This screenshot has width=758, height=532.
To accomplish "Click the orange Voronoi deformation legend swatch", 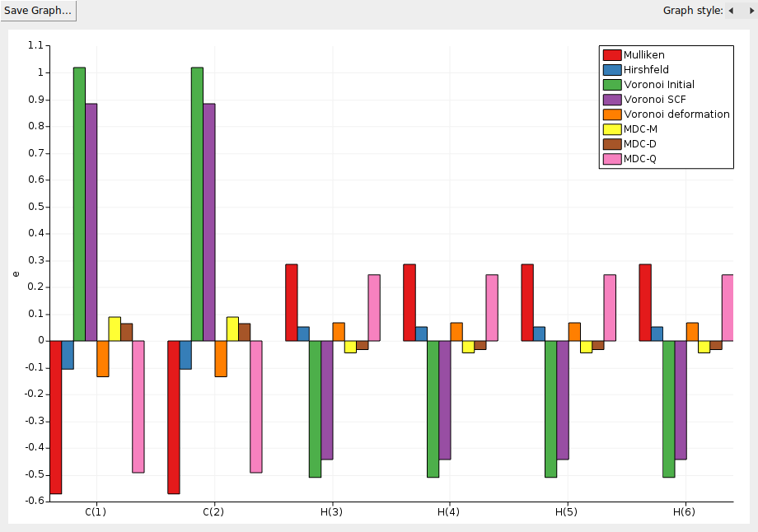I will tap(611, 114).
